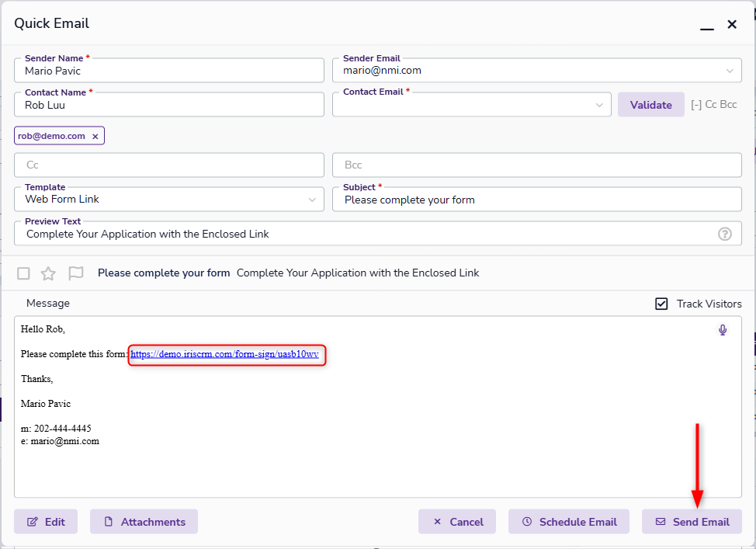756x549 pixels.
Task: Click the Validate button
Action: pyautogui.click(x=650, y=105)
